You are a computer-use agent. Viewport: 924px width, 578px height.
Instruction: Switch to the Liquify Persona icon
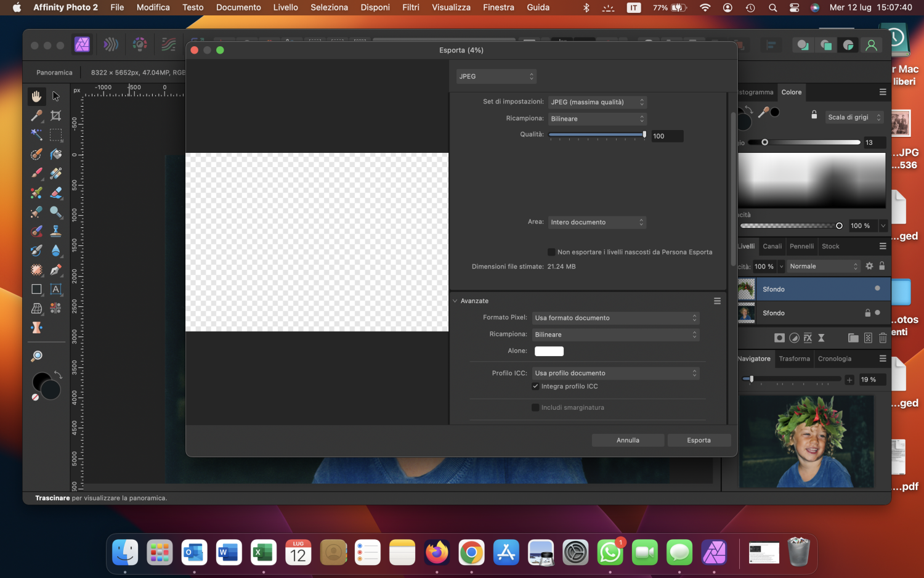(111, 44)
